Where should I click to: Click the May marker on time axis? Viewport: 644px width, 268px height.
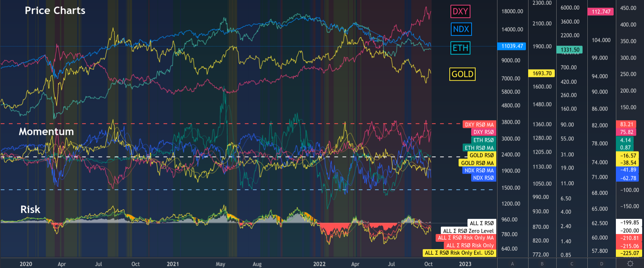[x=220, y=264]
